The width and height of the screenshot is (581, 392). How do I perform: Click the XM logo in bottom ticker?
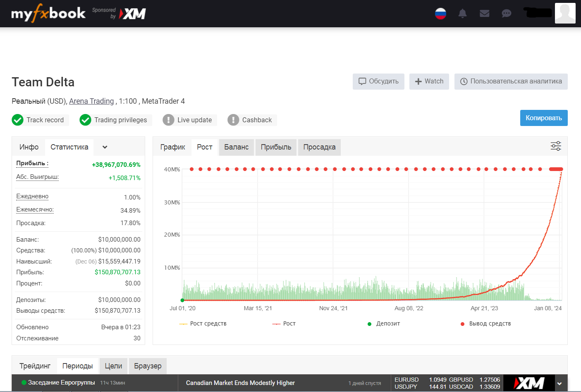(x=529, y=383)
